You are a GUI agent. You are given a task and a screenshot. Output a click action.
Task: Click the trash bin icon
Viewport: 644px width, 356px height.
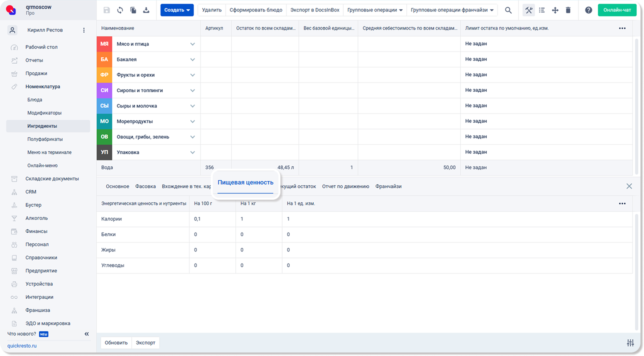[x=568, y=10]
